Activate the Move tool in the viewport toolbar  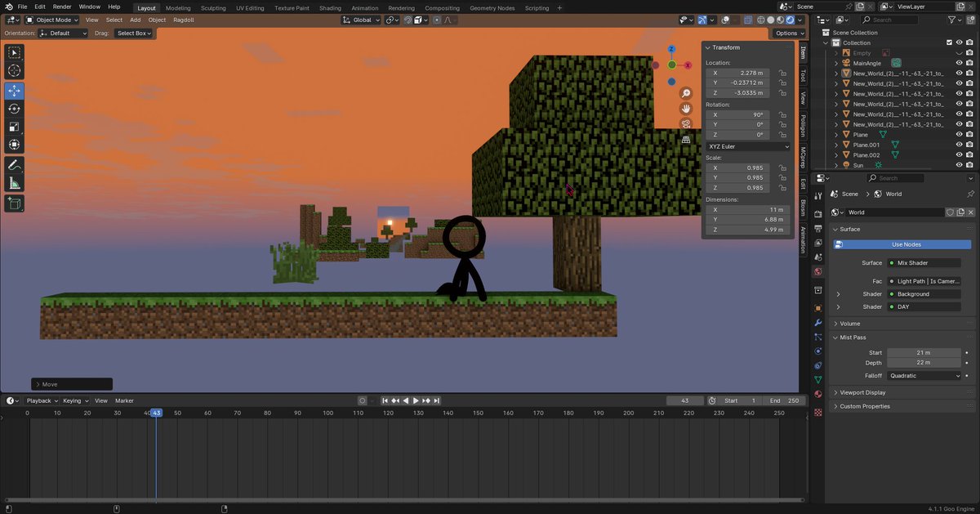(15, 90)
